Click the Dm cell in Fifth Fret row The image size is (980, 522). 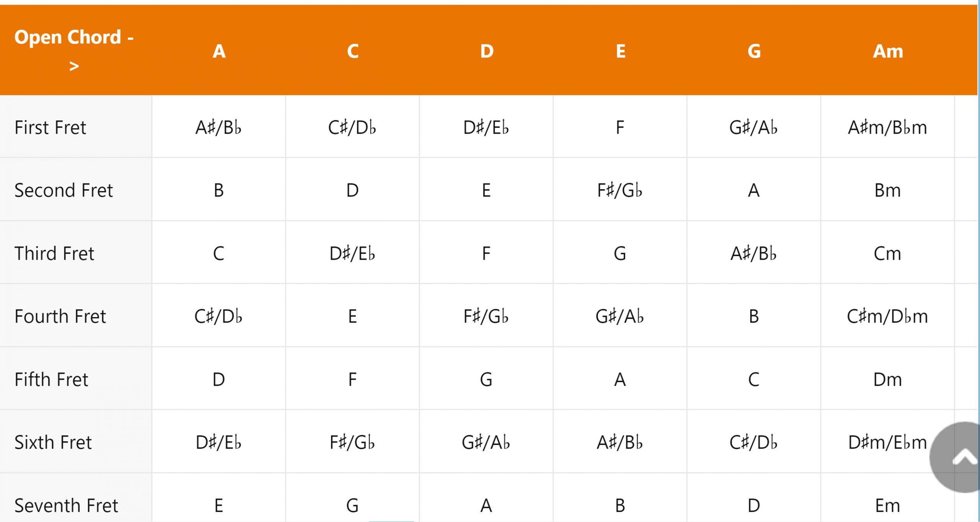point(888,379)
